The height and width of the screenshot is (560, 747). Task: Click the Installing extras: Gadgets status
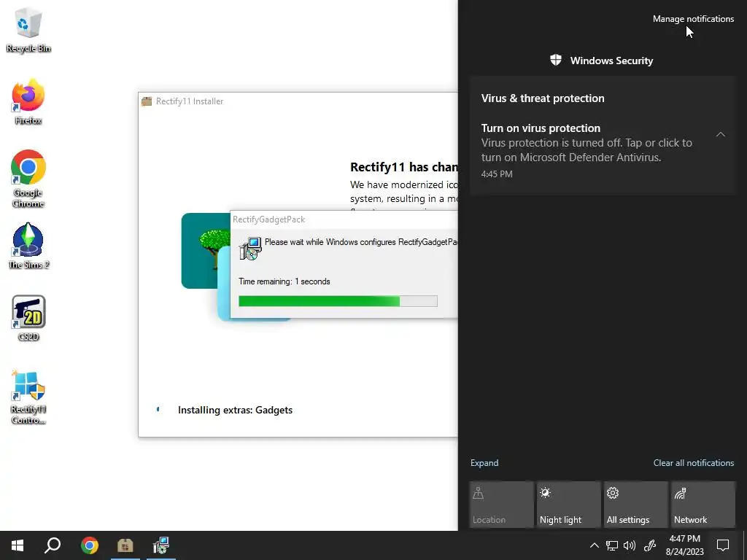(x=235, y=410)
